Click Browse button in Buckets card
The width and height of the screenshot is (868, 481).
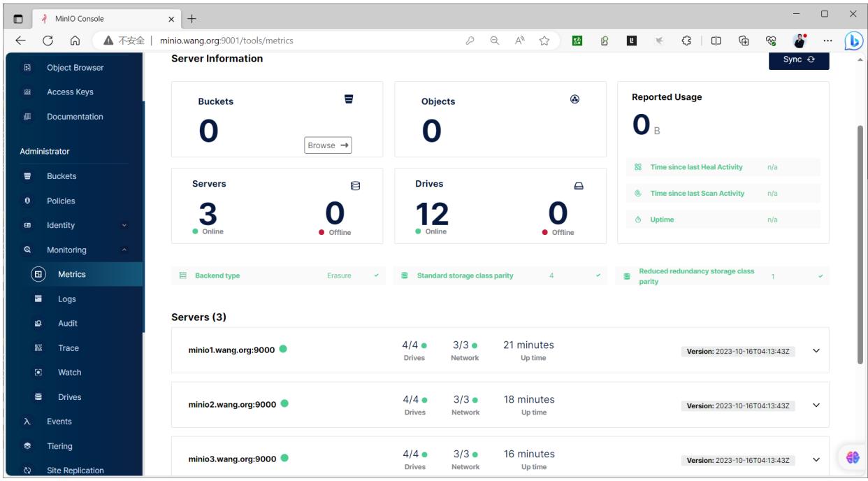pos(328,145)
